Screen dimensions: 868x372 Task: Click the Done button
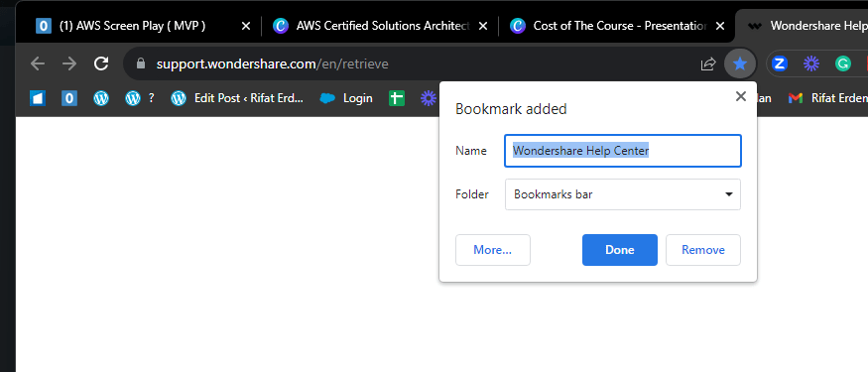[619, 250]
